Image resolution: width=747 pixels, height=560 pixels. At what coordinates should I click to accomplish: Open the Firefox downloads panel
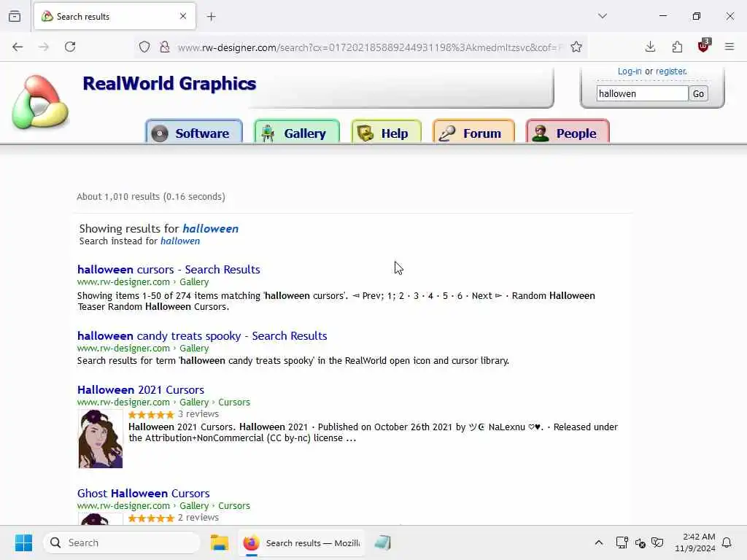[650, 47]
